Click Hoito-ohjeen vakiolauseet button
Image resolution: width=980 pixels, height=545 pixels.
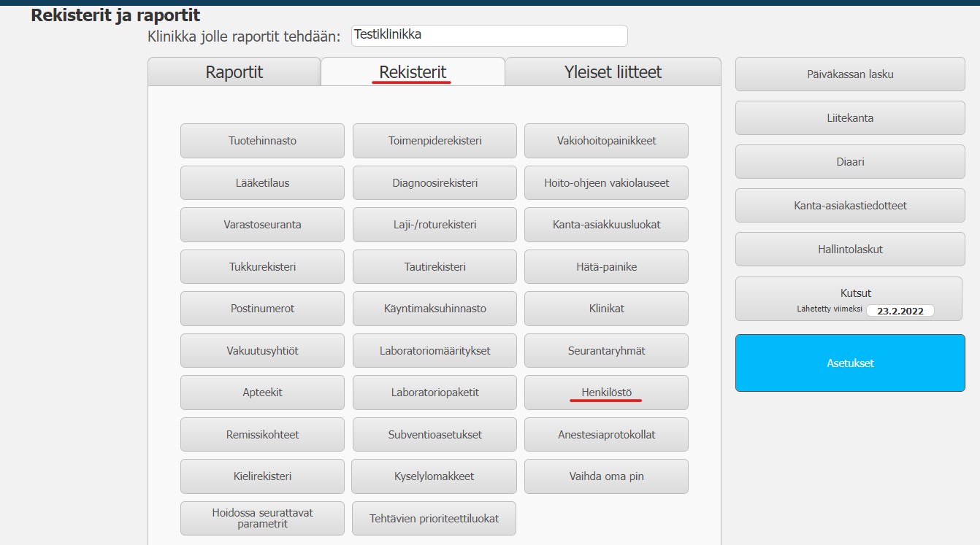click(x=606, y=182)
